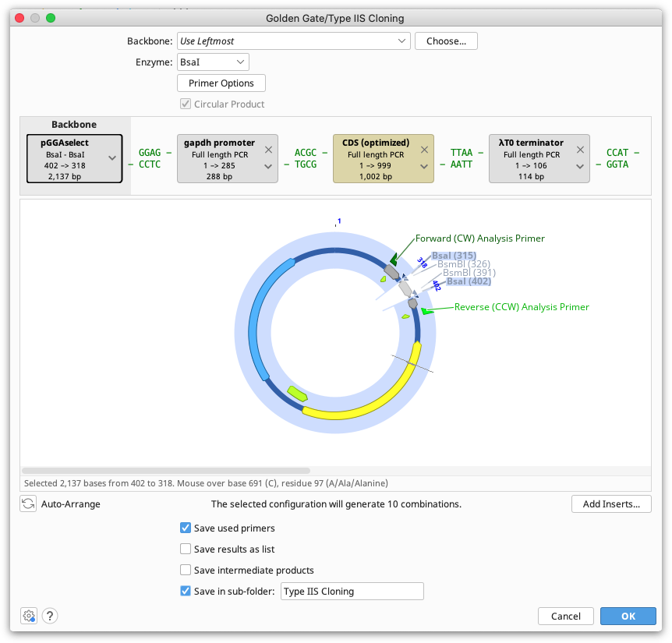Click the selection status text line
The height and width of the screenshot is (643, 672).
click(x=206, y=483)
